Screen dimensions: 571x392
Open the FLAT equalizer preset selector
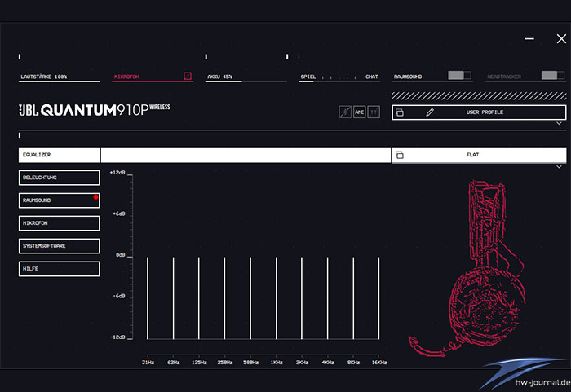479,155
